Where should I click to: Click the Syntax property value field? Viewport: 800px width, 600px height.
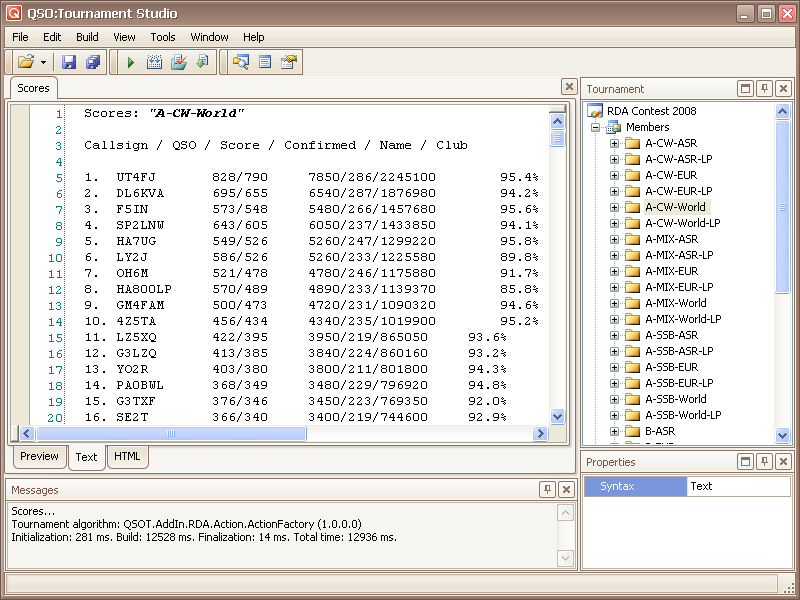[738, 486]
